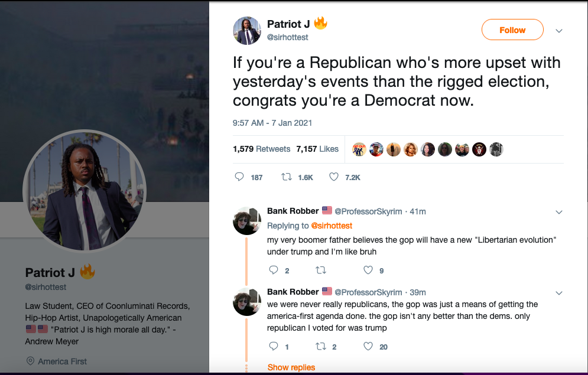The image size is (588, 375).
Task: View the 7,157 Likes list
Action: pos(317,149)
